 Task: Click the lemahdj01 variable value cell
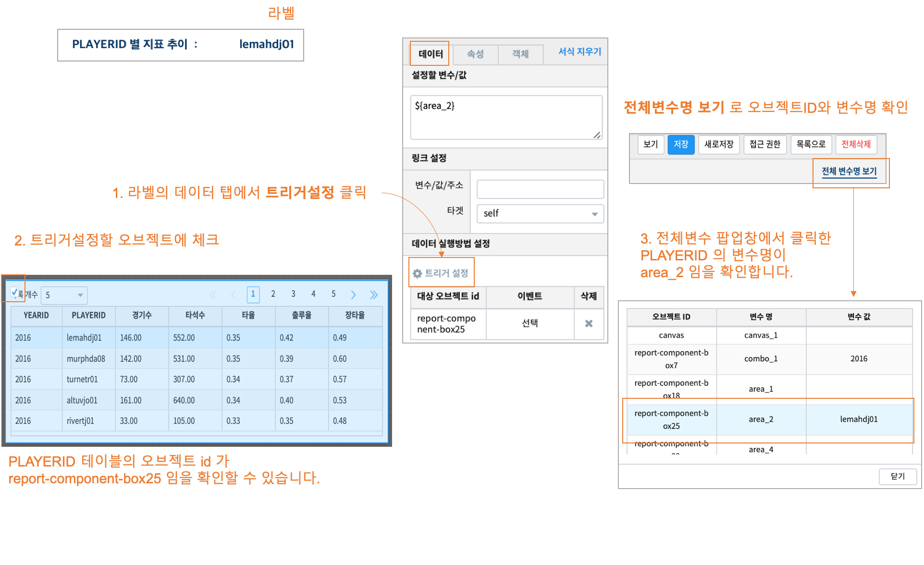pos(859,419)
